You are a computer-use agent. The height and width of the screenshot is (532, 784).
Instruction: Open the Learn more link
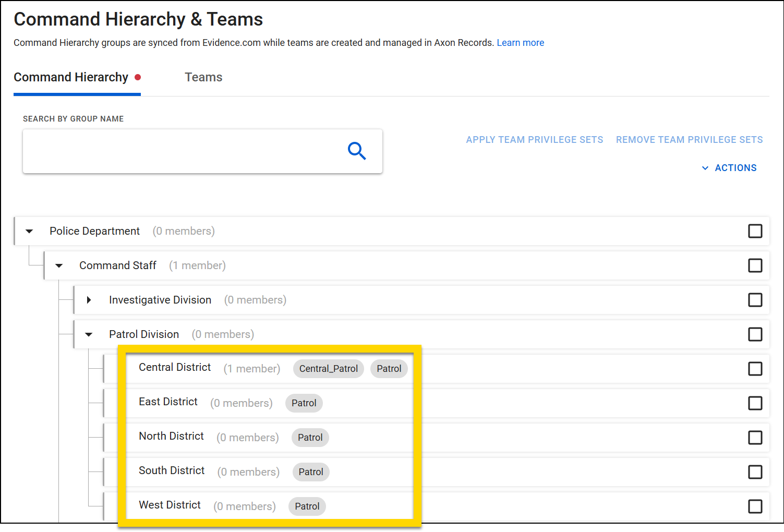point(520,43)
